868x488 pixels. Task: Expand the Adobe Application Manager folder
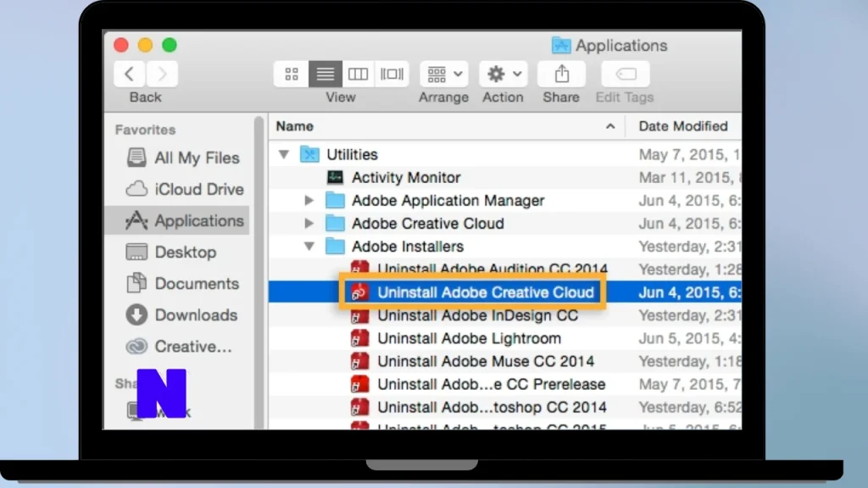pyautogui.click(x=309, y=200)
